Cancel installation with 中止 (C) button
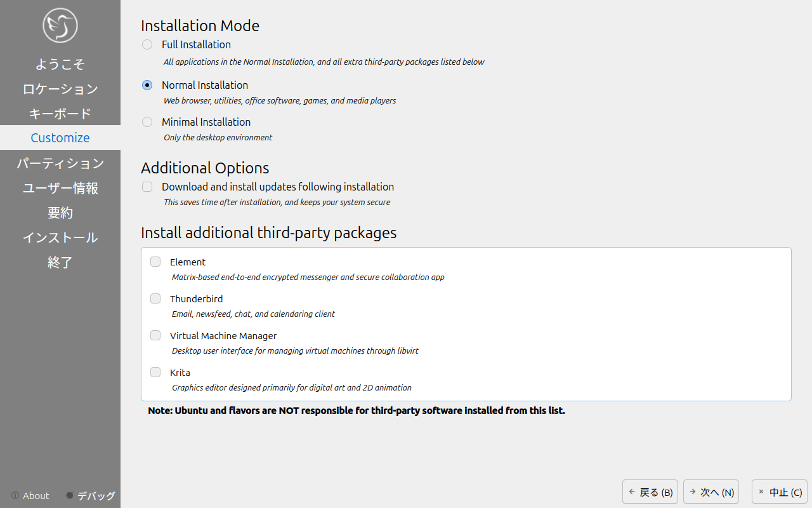812x508 pixels. 780,492
